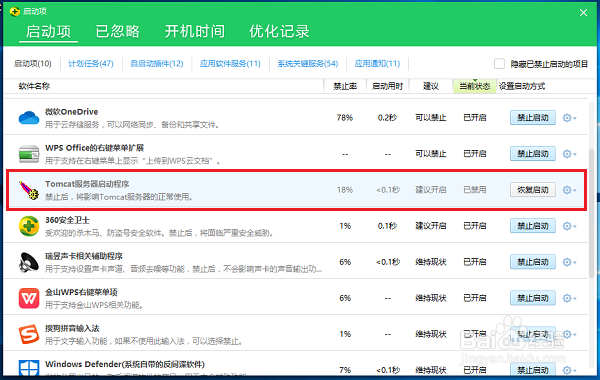Click the 瑞昱声卡相关辅助程序 name text
Viewport: 600px width, 380px height.
pyautogui.click(x=84, y=256)
